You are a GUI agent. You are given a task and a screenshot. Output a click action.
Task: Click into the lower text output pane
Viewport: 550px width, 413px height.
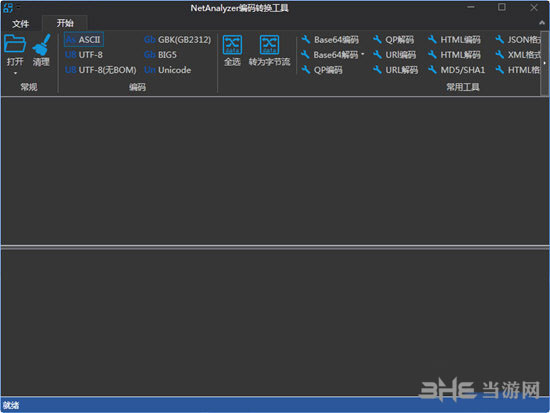point(275,322)
